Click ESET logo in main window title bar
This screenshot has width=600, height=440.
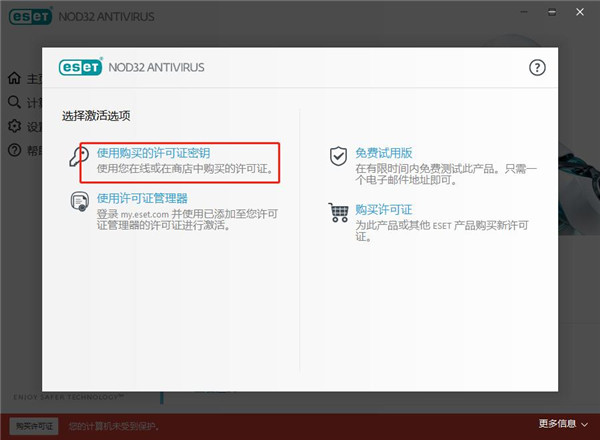[30, 16]
